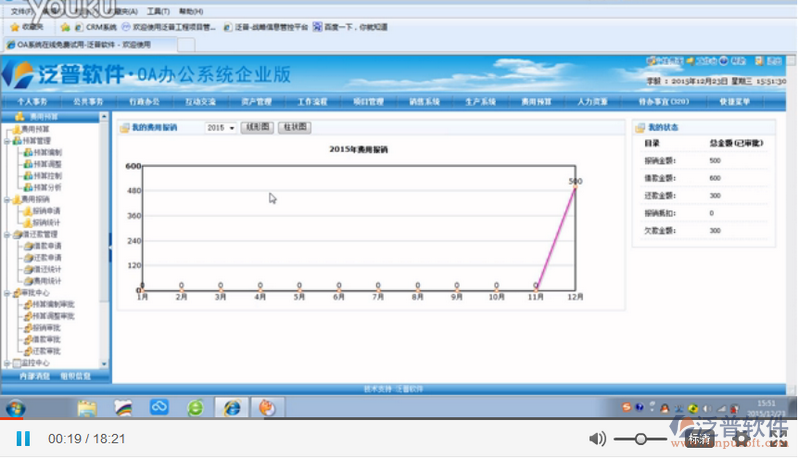The image size is (799, 459).
Task: Open 预算编制 in sidebar tree
Action: (x=46, y=152)
